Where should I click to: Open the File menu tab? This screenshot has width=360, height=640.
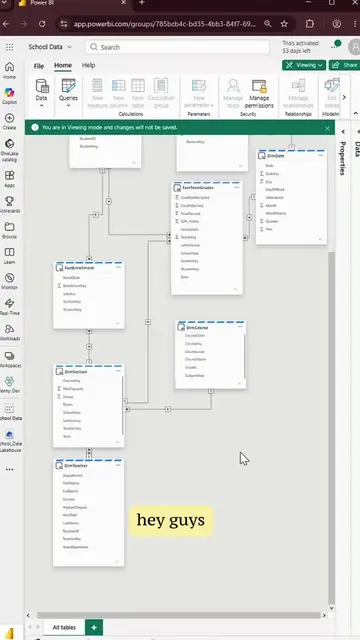tap(39, 66)
